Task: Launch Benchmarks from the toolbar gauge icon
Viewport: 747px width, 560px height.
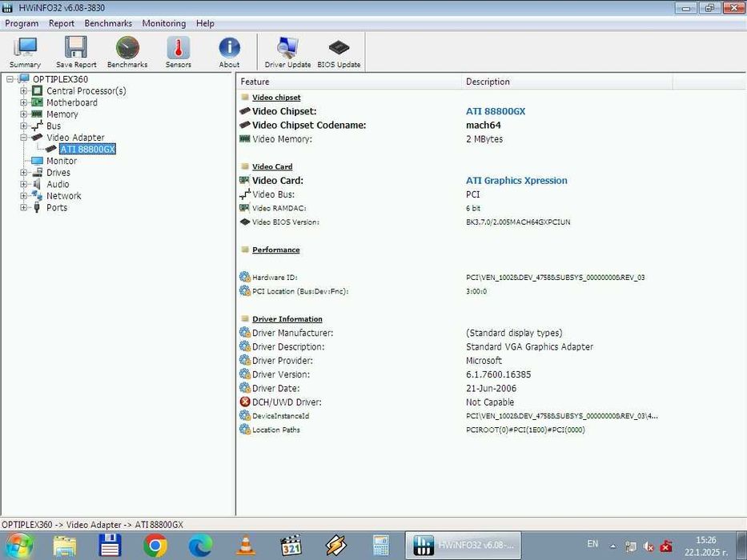Action: [x=127, y=52]
